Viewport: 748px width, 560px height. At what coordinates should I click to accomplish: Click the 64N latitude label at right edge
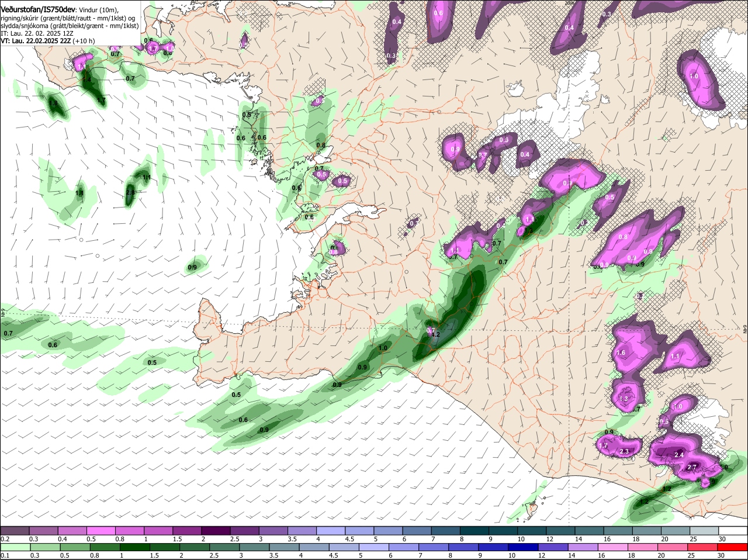coord(745,330)
